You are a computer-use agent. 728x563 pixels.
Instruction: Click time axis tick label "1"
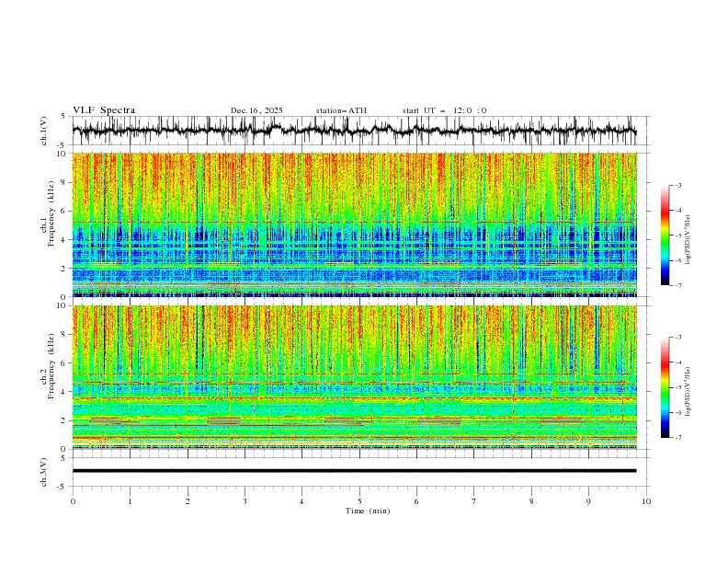coord(130,501)
